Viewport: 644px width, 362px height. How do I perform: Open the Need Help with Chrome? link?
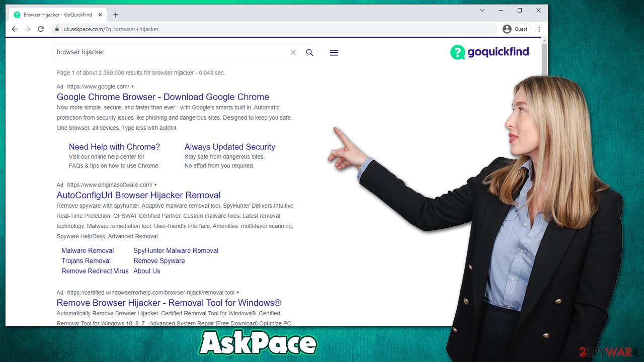tap(114, 147)
